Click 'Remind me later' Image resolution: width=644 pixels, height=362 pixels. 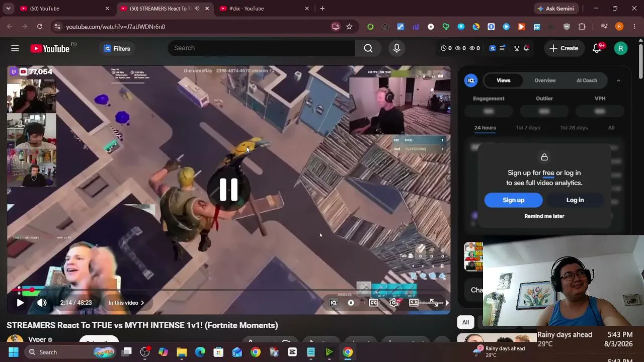tap(544, 216)
